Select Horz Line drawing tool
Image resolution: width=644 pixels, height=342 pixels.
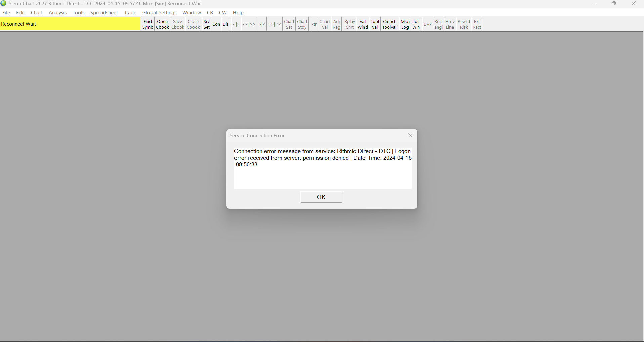[450, 24]
